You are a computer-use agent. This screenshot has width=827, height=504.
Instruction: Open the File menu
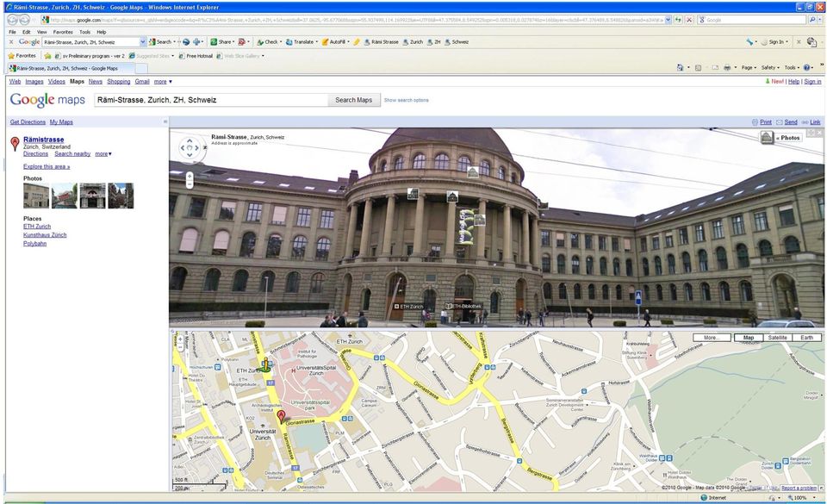tap(12, 32)
